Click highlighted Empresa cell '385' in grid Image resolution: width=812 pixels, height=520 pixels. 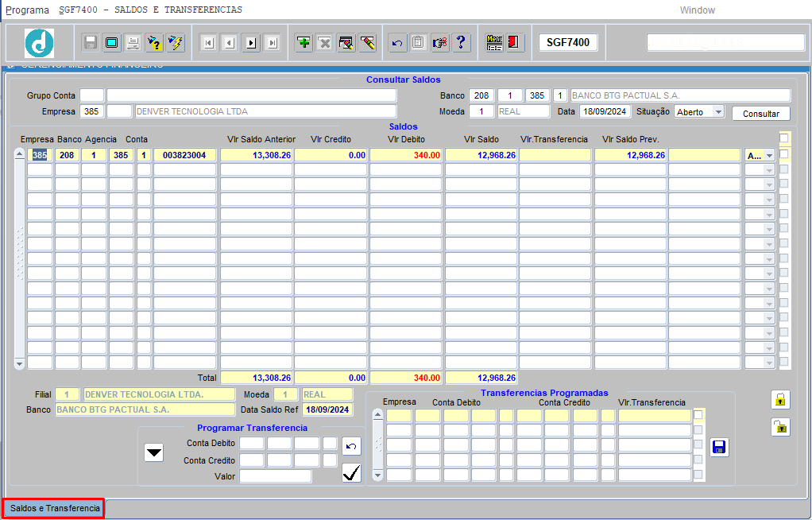tap(40, 155)
